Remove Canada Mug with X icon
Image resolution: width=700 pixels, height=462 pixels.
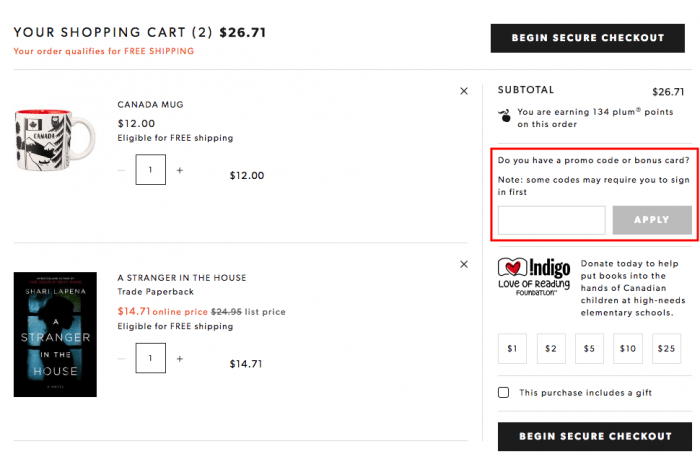pyautogui.click(x=464, y=91)
